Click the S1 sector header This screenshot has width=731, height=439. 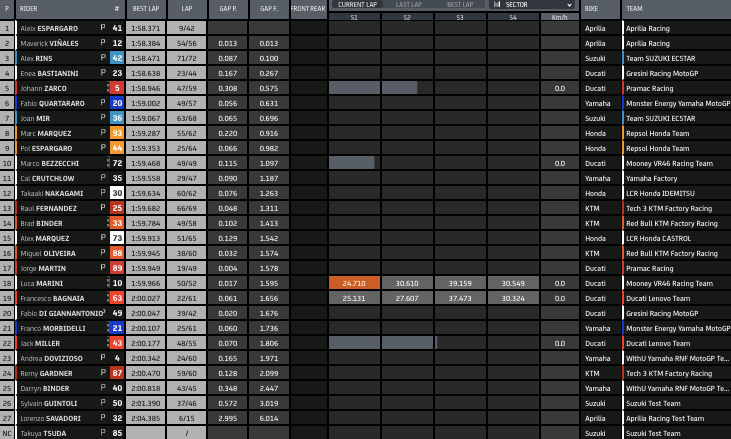pyautogui.click(x=354, y=17)
